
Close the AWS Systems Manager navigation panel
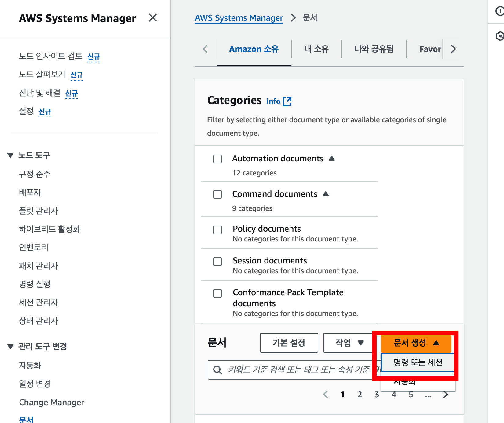click(153, 18)
